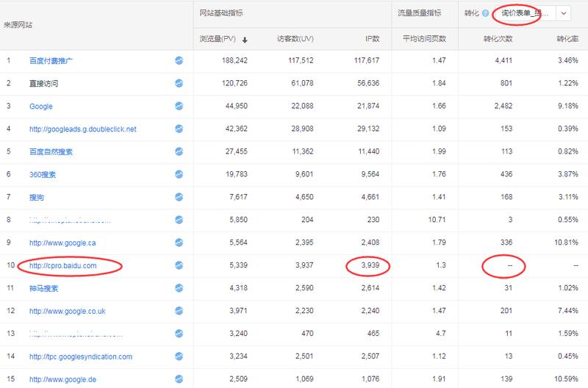Screen dimensions: 588x388
Task: Open the 百度自然搜索 source link
Action: point(51,152)
